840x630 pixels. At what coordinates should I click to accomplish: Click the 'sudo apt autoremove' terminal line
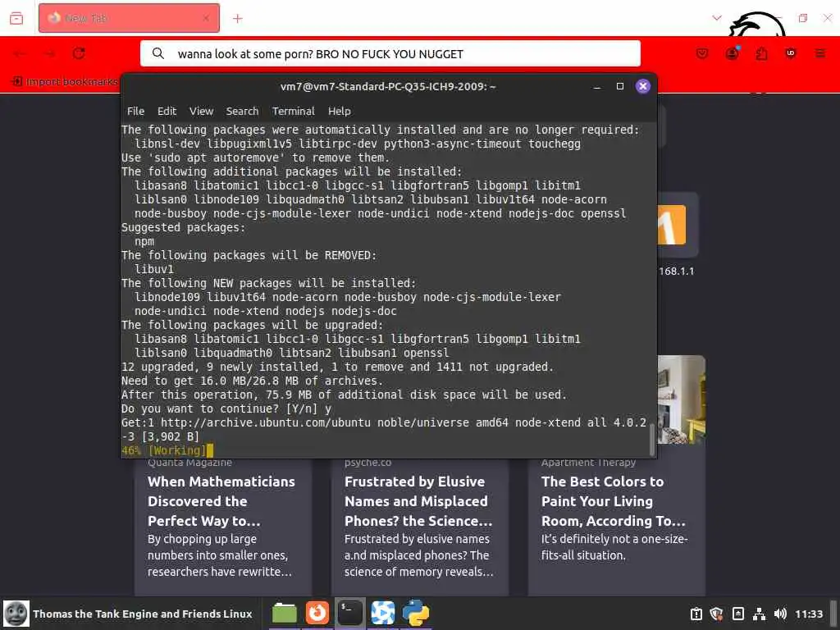coord(256,157)
